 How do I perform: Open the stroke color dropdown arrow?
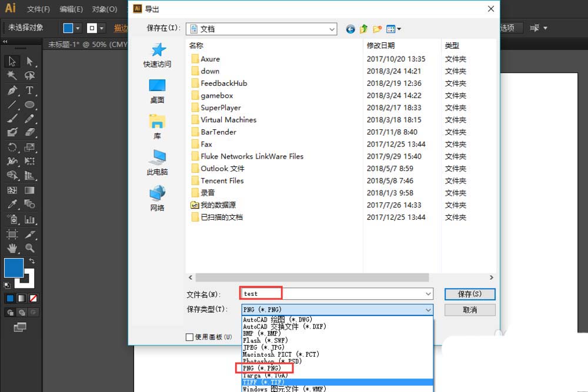coord(101,28)
